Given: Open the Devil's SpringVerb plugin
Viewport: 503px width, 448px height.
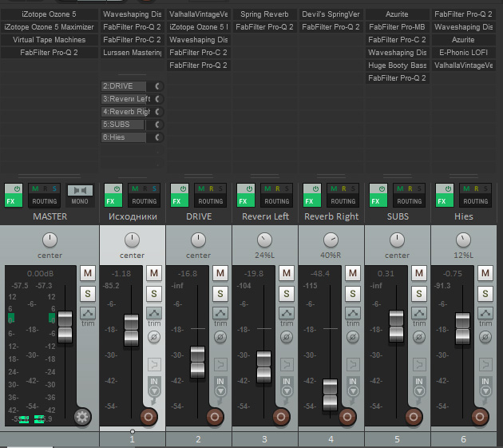Looking at the screenshot, I should pos(331,14).
